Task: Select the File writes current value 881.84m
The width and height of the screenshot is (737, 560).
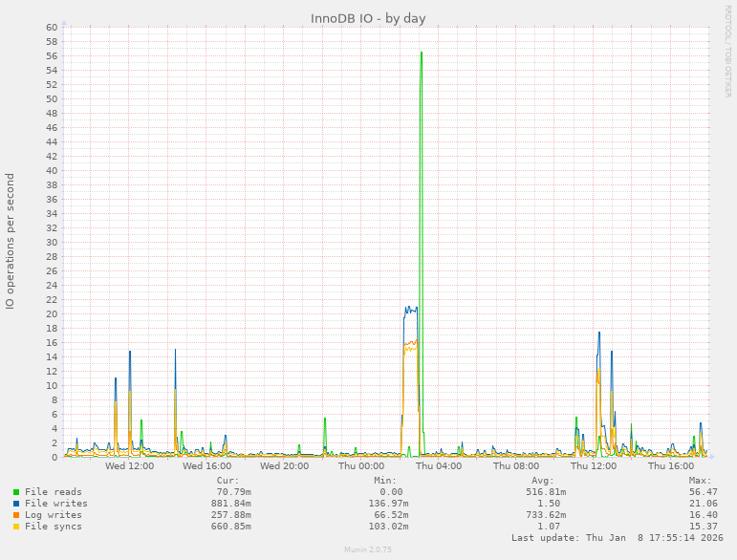Action: [230, 504]
